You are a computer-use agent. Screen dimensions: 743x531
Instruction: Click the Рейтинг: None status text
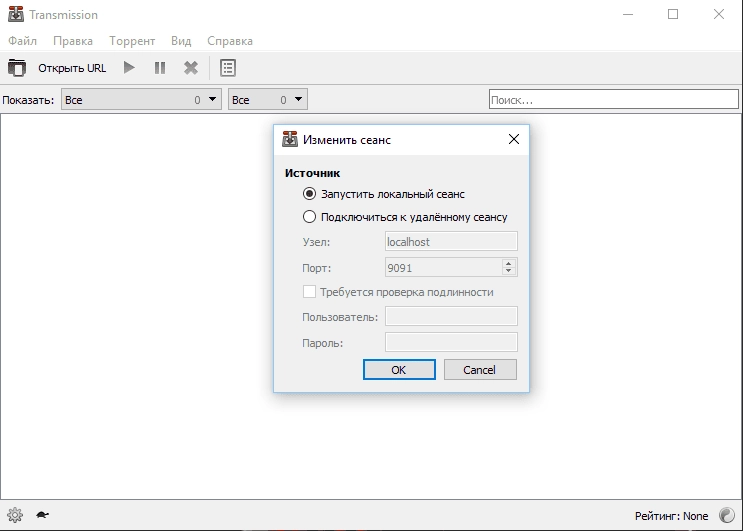pos(671,516)
